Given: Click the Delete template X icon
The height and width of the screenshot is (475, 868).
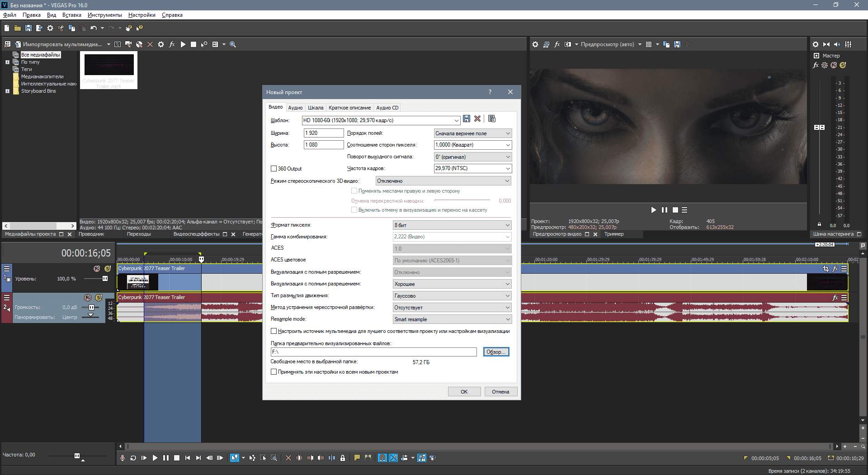Looking at the screenshot, I should [x=477, y=119].
